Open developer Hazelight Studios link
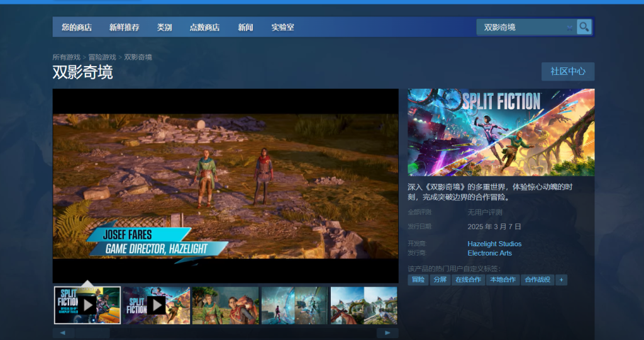This screenshot has height=340, width=644. point(494,244)
